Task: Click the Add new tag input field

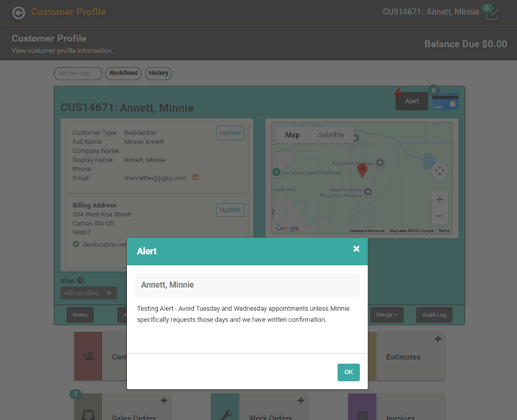Action: click(x=78, y=74)
